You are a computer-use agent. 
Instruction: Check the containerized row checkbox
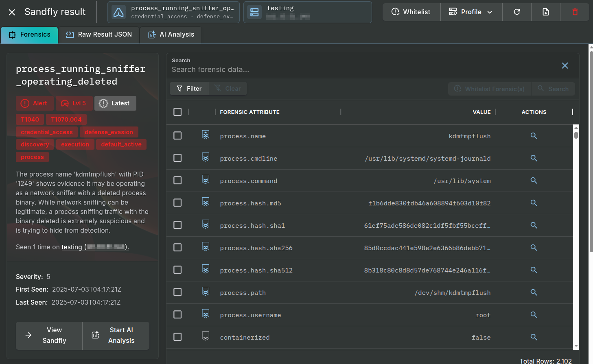click(x=177, y=337)
